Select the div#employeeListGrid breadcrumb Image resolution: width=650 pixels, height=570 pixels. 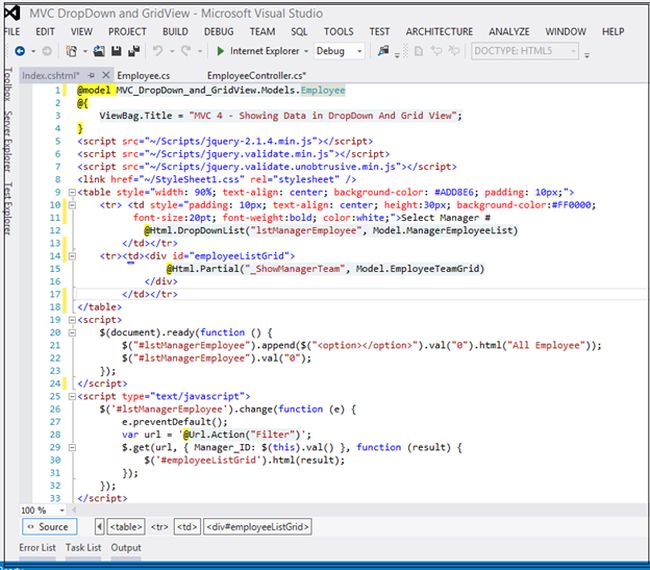[258, 527]
